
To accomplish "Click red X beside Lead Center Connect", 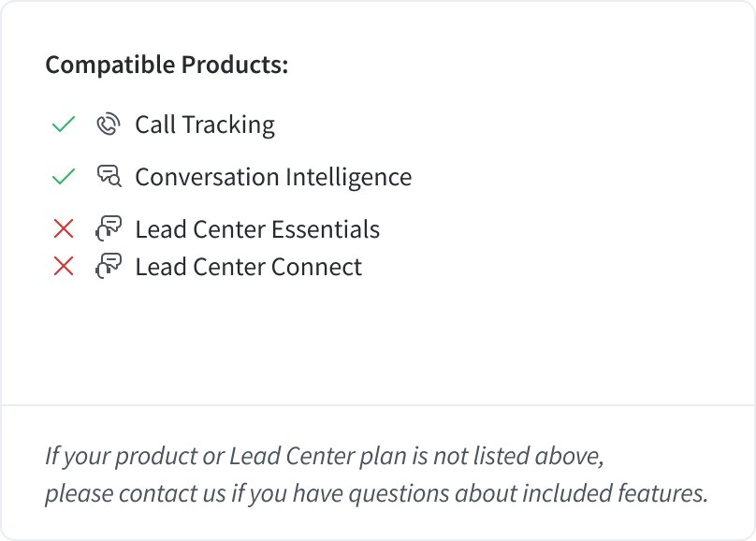I will tap(64, 266).
